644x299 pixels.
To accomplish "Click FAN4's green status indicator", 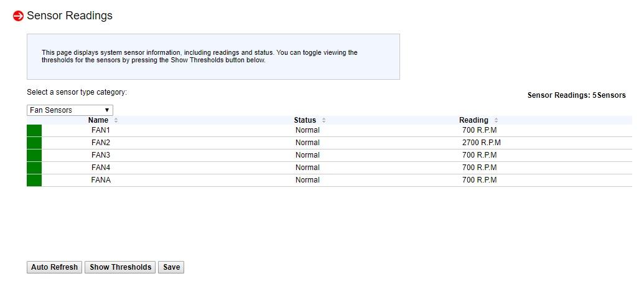I will coord(34,168).
